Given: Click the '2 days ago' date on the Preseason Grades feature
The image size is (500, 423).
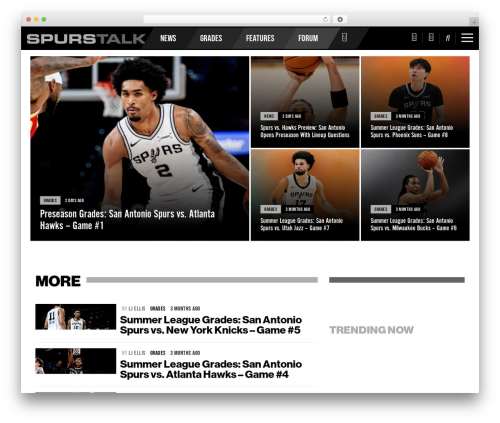Looking at the screenshot, I should tap(74, 200).
